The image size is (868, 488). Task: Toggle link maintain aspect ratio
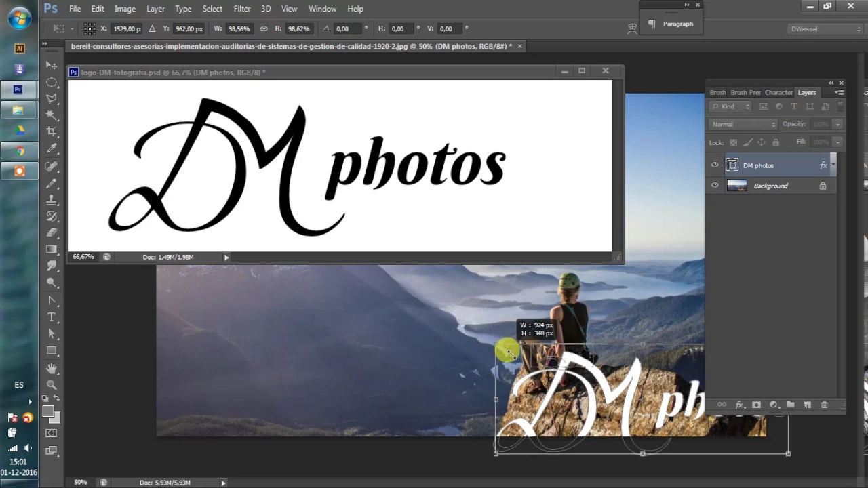click(264, 28)
